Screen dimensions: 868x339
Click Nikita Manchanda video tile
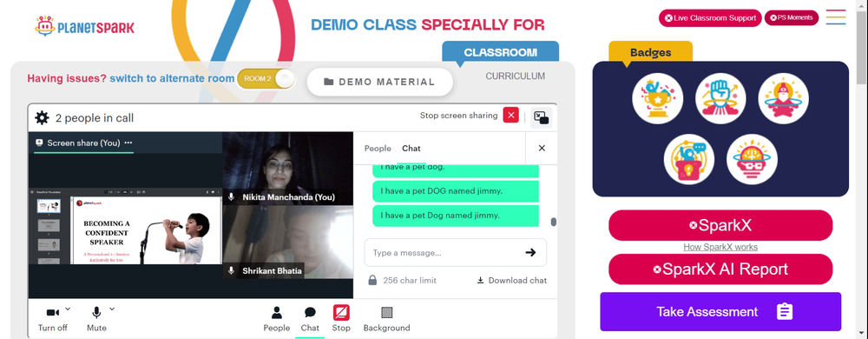click(288, 169)
